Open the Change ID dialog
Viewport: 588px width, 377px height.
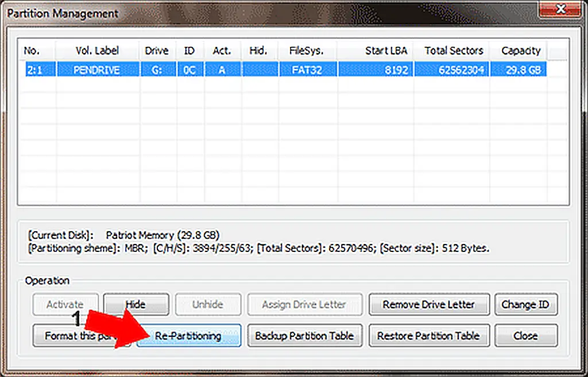pyautogui.click(x=526, y=304)
